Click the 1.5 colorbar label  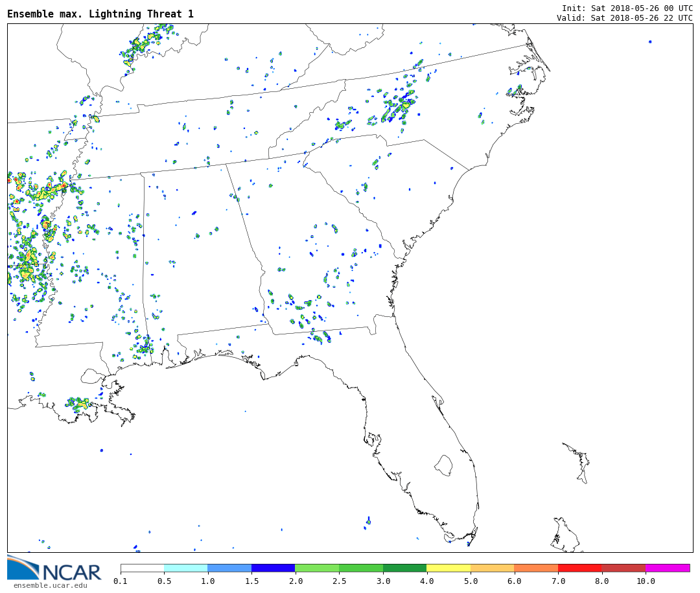251,581
